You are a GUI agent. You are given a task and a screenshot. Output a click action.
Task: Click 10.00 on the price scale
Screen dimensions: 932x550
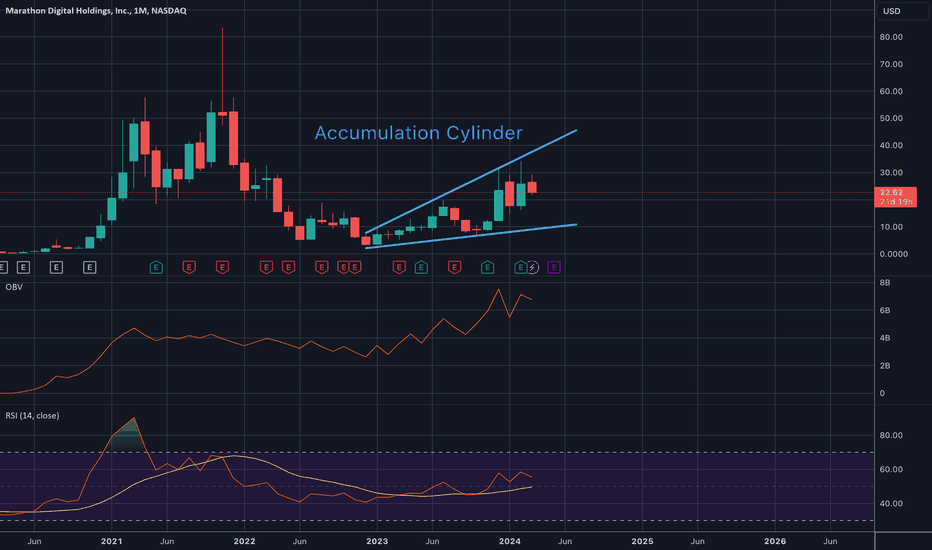click(x=891, y=227)
